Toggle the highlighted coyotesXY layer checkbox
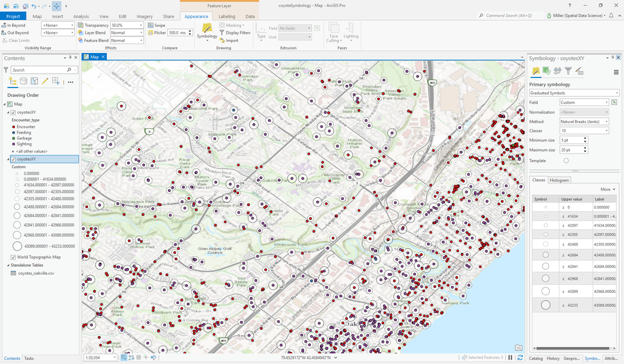The image size is (624, 364). (x=13, y=159)
